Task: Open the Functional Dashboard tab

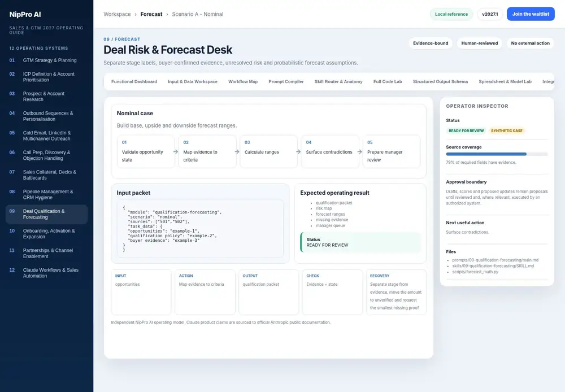Action: pos(134,82)
